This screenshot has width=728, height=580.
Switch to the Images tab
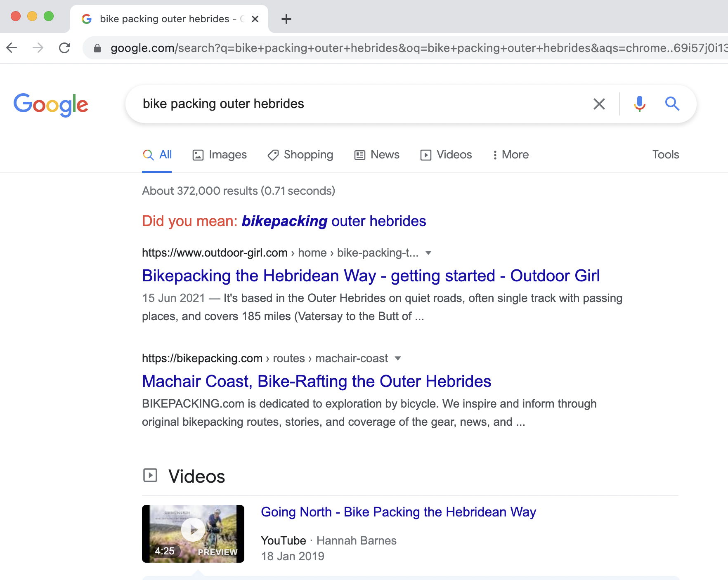click(x=220, y=155)
